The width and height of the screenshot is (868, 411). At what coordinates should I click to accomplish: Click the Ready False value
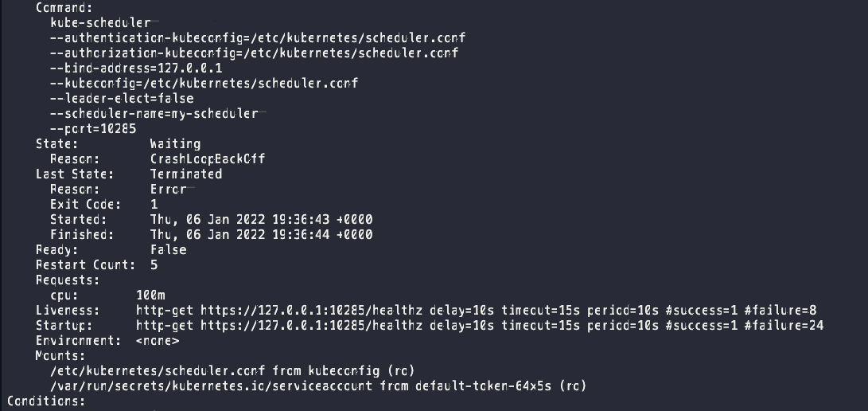point(168,249)
